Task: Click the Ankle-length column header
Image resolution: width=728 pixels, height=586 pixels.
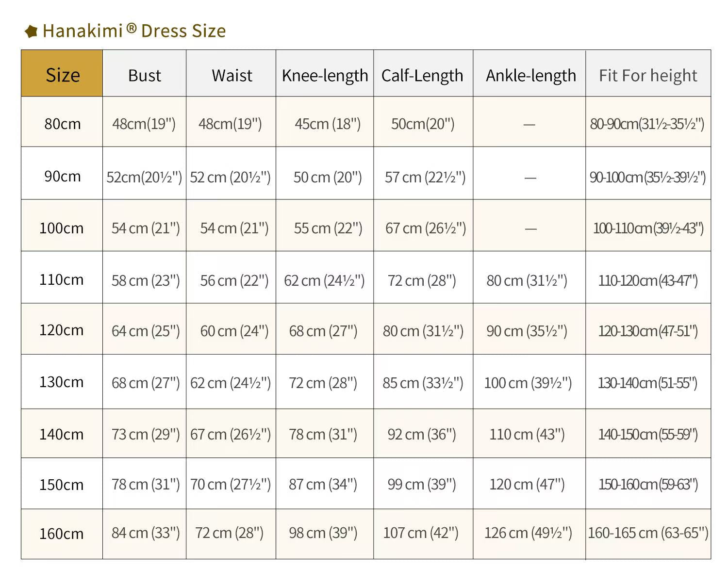Action: click(x=530, y=76)
